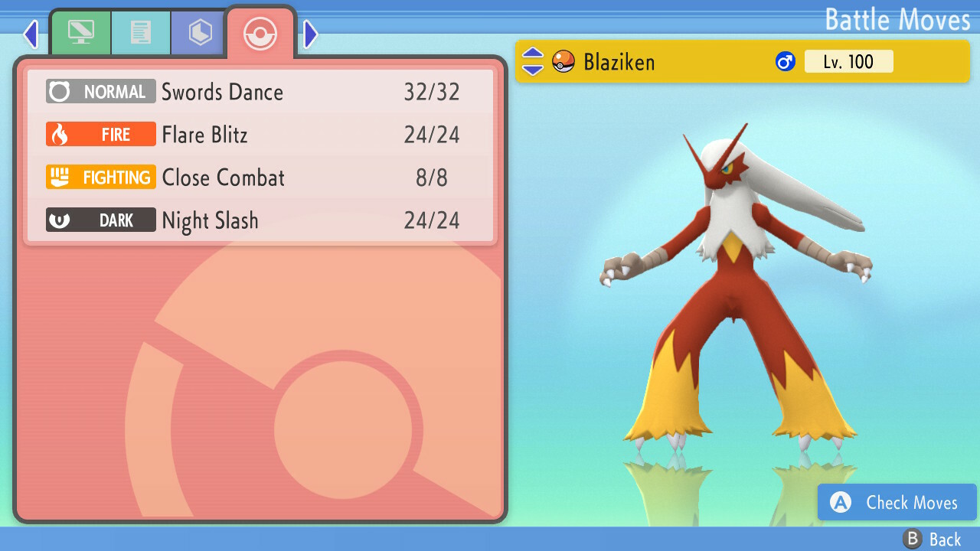Viewport: 980px width, 551px height.
Task: Click Close Combat PP 8/8
Action: (432, 178)
